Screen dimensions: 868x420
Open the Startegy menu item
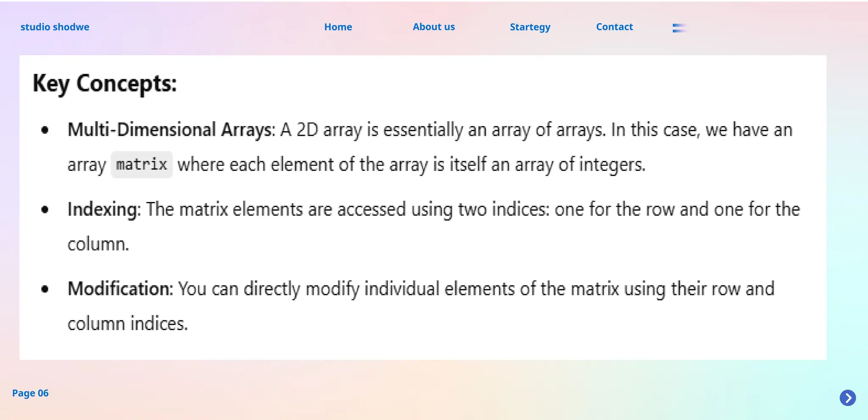(530, 27)
